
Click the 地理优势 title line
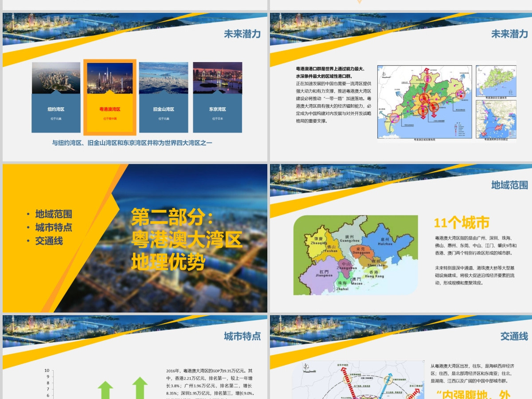(x=168, y=262)
